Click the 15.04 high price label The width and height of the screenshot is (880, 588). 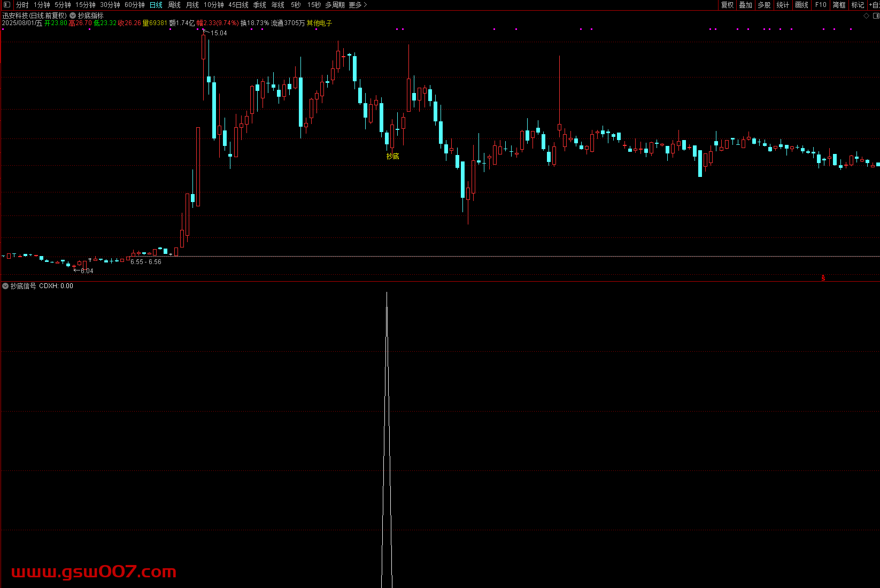tap(219, 33)
